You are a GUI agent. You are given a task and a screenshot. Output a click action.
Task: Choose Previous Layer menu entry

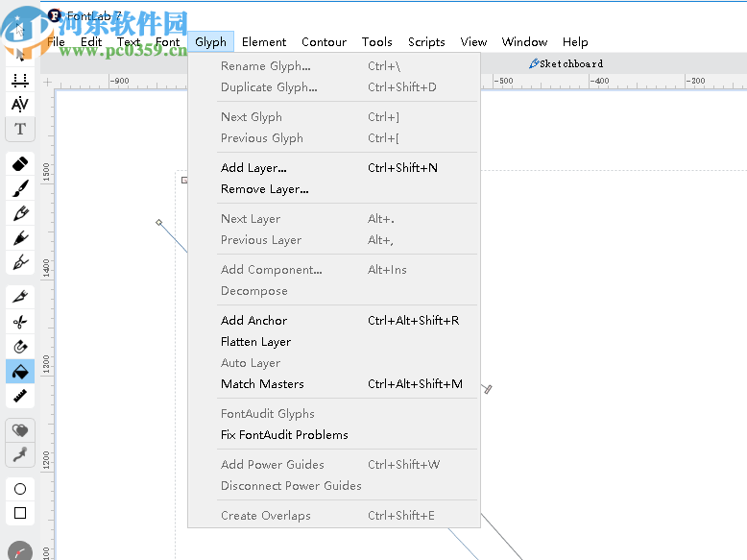point(334,240)
